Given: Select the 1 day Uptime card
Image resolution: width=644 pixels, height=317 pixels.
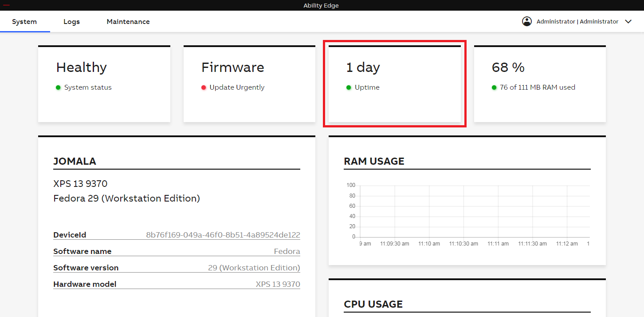Looking at the screenshot, I should tap(394, 83).
